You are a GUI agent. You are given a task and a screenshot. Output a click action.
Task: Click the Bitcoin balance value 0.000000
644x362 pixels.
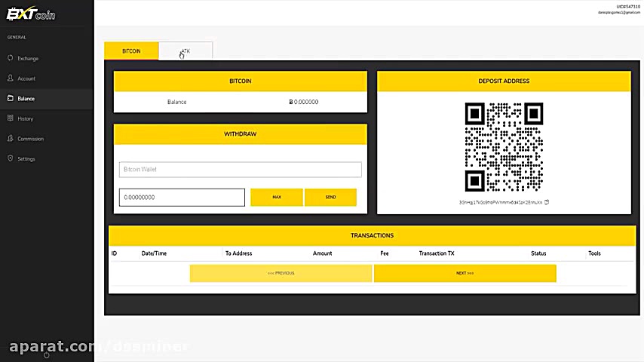(303, 102)
